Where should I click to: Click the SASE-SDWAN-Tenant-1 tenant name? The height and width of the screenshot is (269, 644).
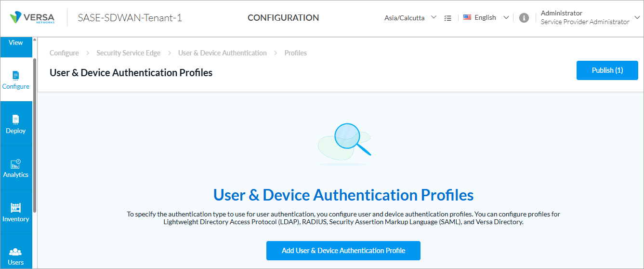tap(130, 18)
